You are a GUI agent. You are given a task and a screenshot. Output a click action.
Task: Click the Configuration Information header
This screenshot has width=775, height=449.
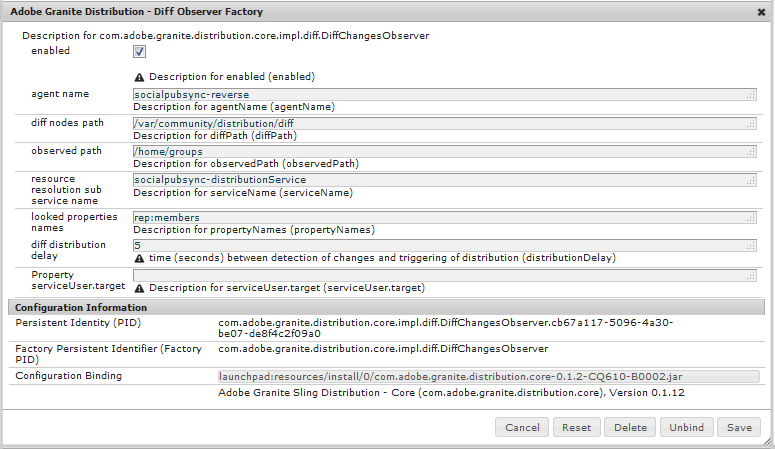click(x=387, y=308)
